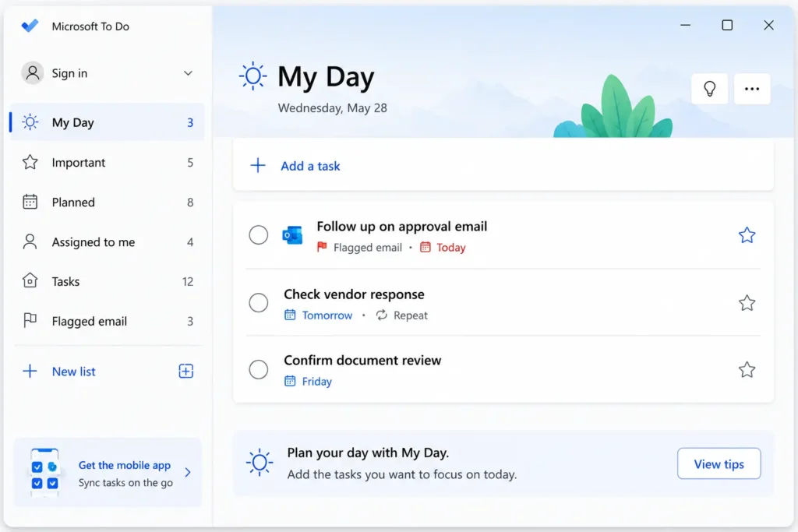Screen dimensions: 798x532
Task: Click the calendar icon beside Planned in sidebar
Action: (x=30, y=202)
